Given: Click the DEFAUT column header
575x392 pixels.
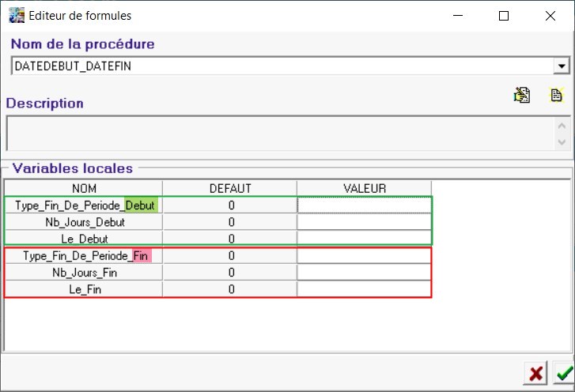Looking at the screenshot, I should coord(229,188).
